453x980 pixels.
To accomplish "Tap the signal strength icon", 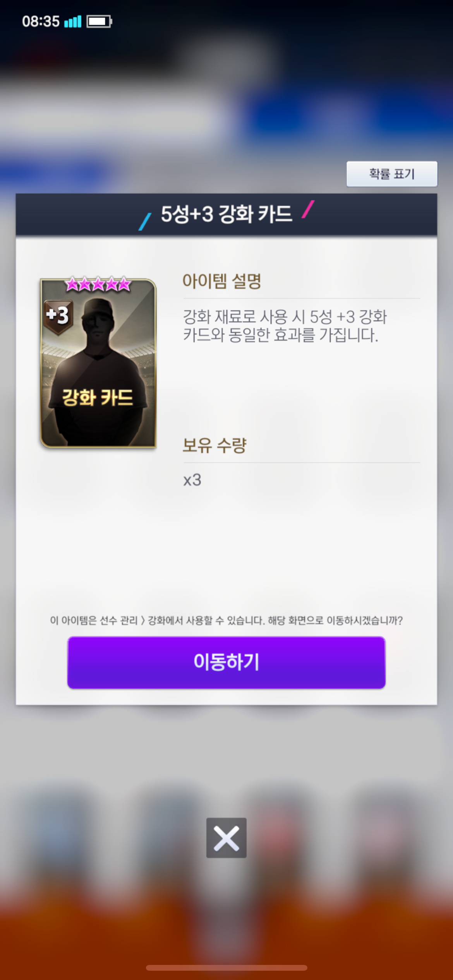I will pos(73,22).
